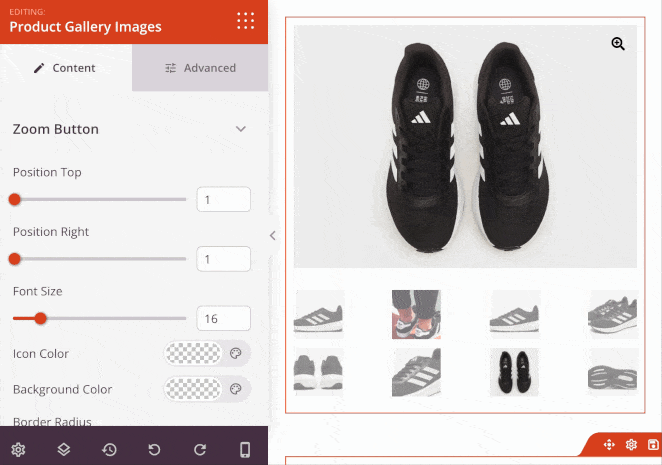Click the zoom magnifier on product image
Image resolution: width=662 pixels, height=465 pixels.
618,44
